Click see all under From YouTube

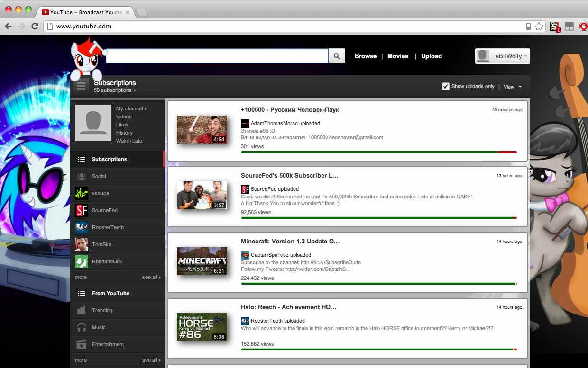[151, 360]
